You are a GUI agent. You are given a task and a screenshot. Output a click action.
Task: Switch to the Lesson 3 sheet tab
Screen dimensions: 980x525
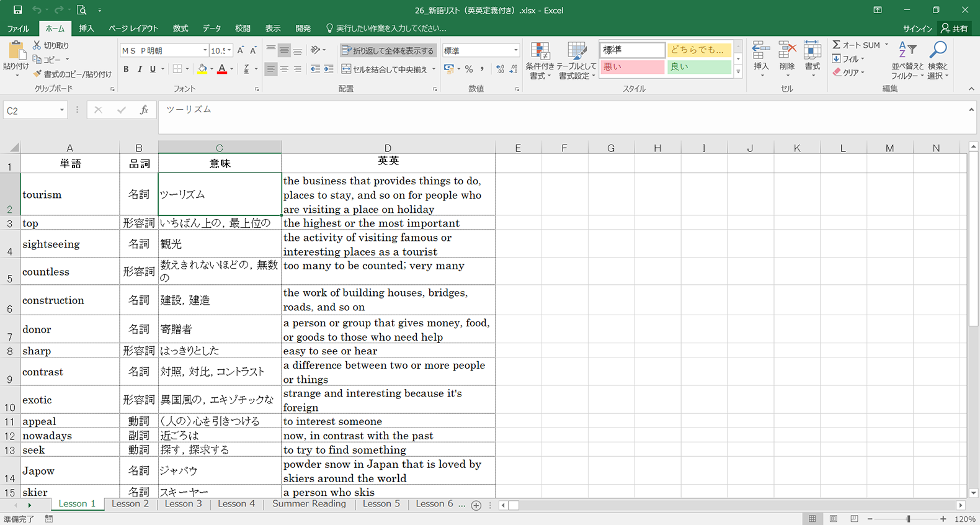(x=183, y=504)
